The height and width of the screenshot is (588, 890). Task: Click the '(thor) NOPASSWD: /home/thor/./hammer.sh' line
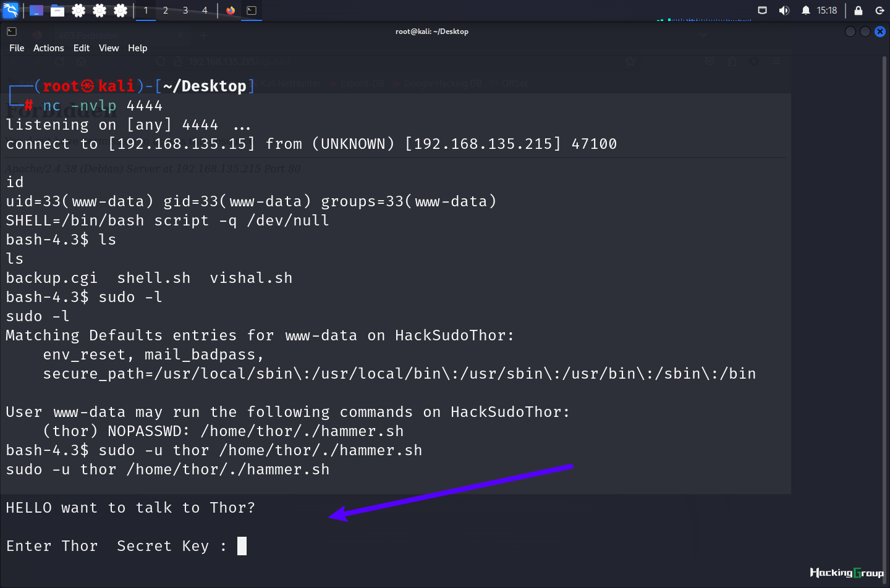point(223,431)
